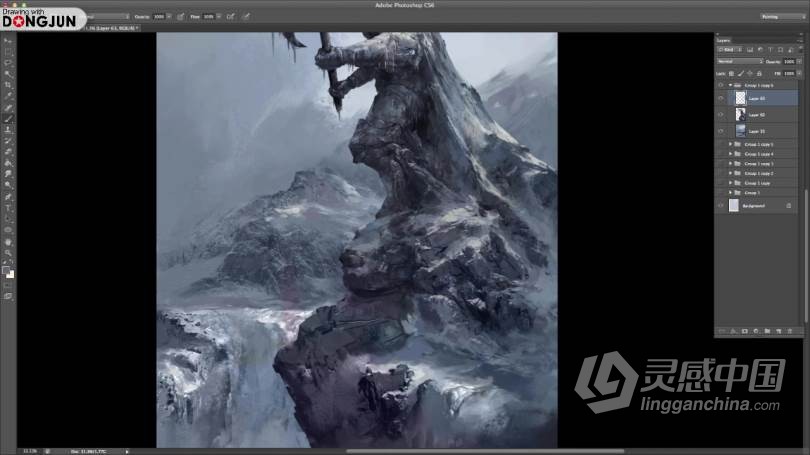
Task: Select the Eraser tool
Action: tap(8, 152)
